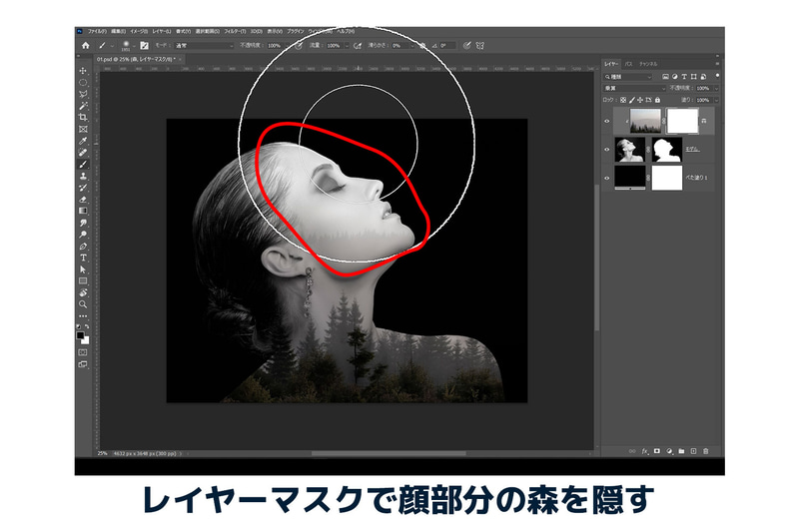Toggle adjustment layers filter in Layers panel
This screenshot has width=799, height=532.
[675, 77]
